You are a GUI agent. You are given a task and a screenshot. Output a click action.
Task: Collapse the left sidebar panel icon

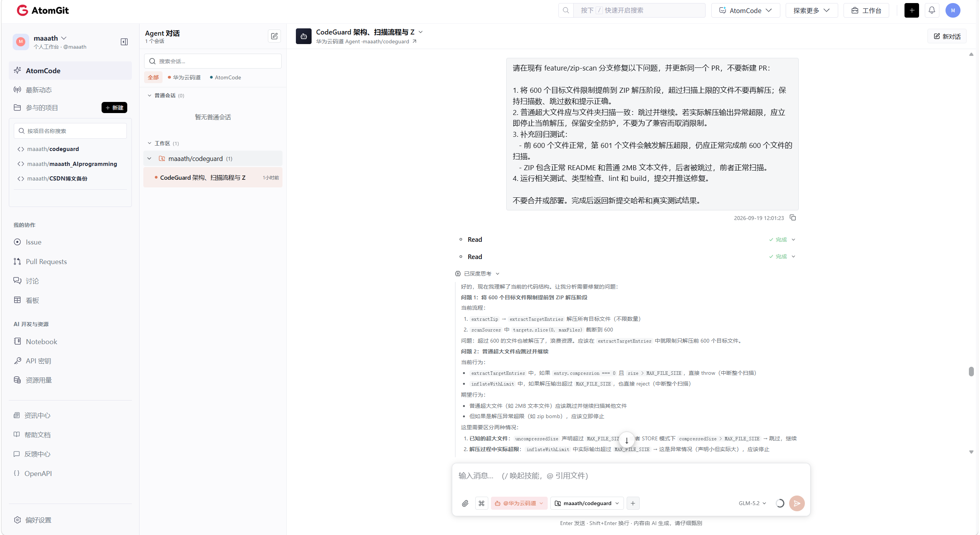click(x=124, y=42)
